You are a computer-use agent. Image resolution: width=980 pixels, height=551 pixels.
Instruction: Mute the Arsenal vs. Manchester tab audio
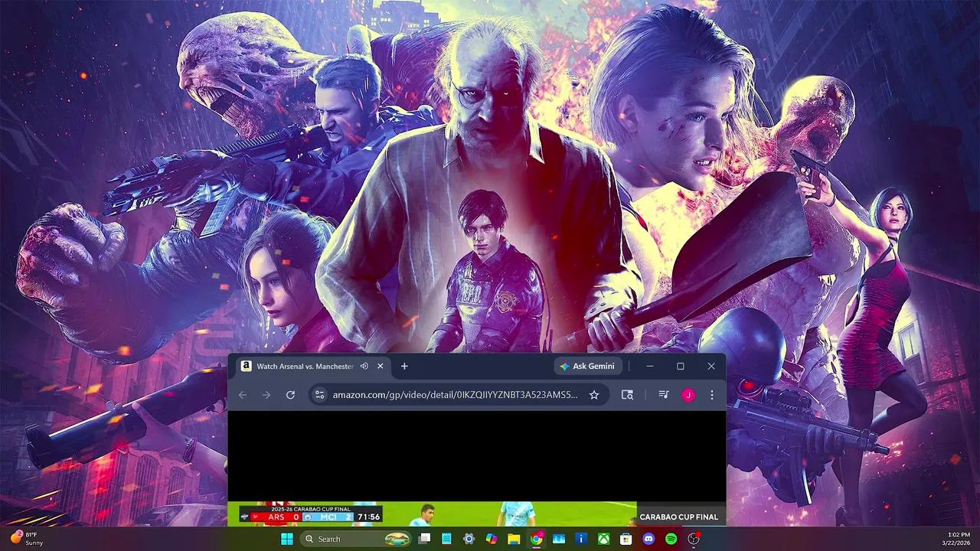[364, 367]
